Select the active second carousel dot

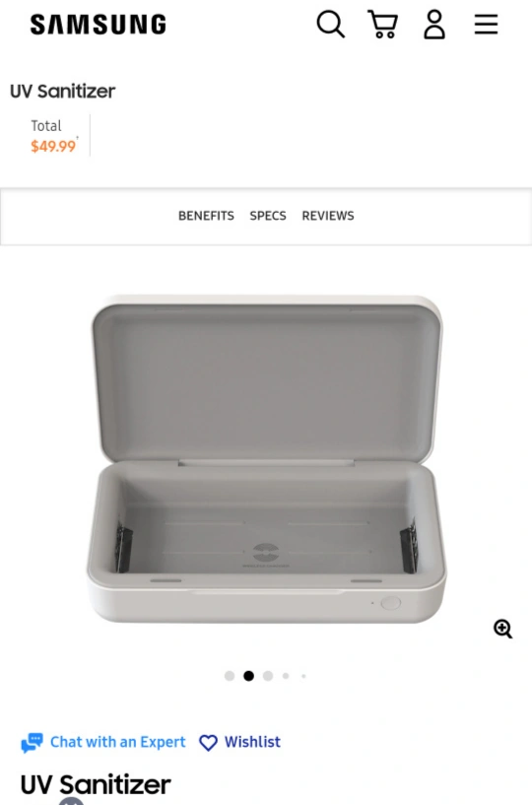248,676
